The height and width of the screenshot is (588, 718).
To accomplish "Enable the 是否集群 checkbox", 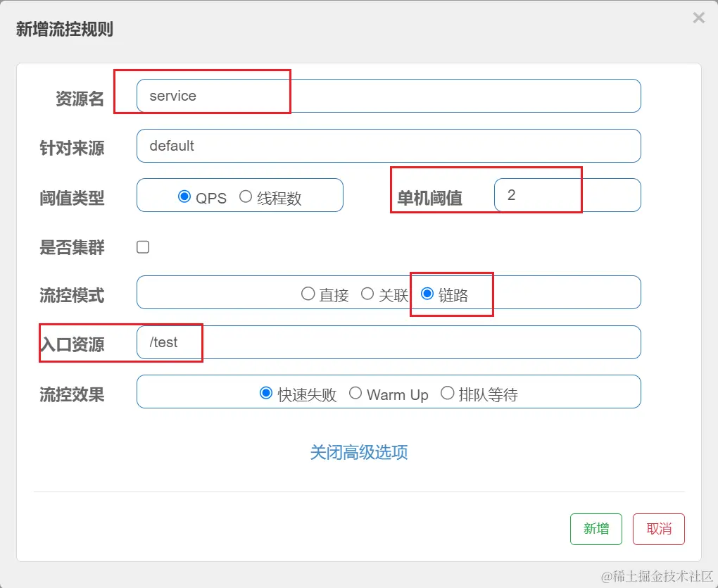I will 143,247.
